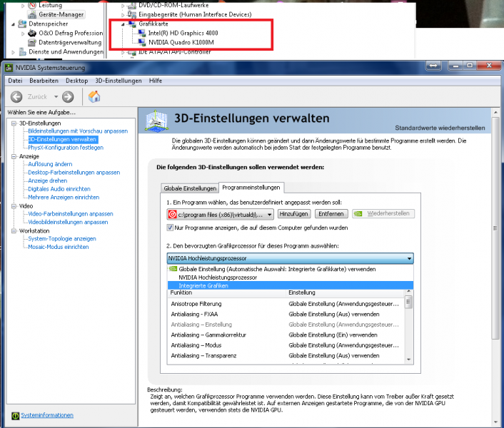
Task: Open the Home icon in the toolbar
Action: (94, 96)
